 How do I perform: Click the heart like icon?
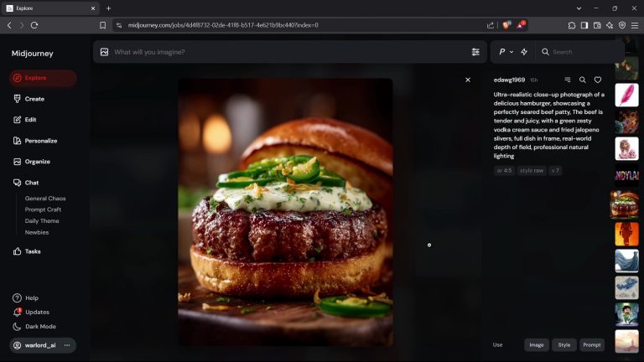point(598,80)
